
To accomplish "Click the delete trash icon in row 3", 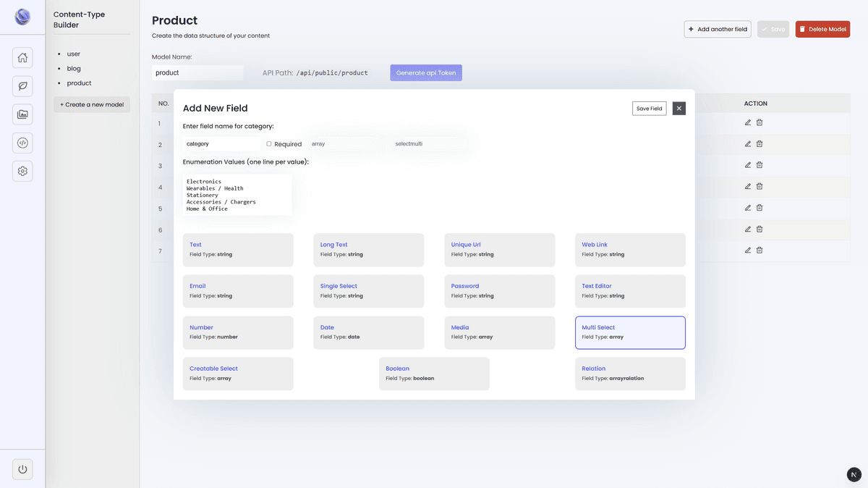I will pos(759,165).
